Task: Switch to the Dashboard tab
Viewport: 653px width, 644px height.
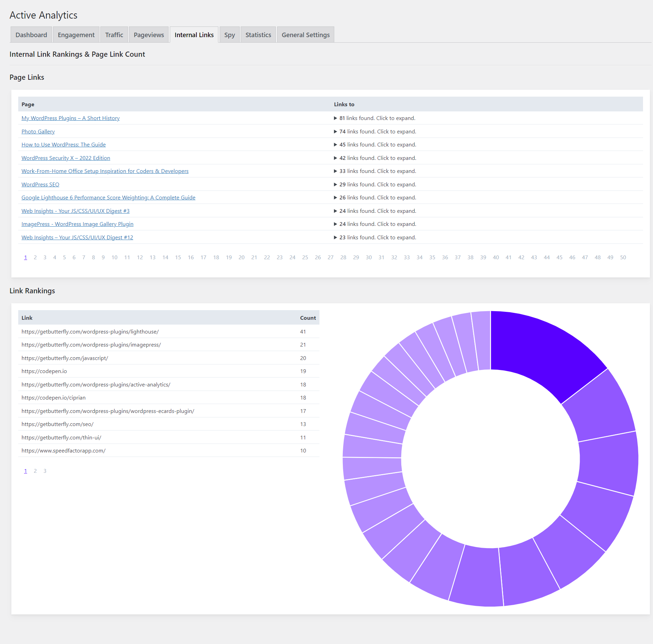Action: pos(31,35)
